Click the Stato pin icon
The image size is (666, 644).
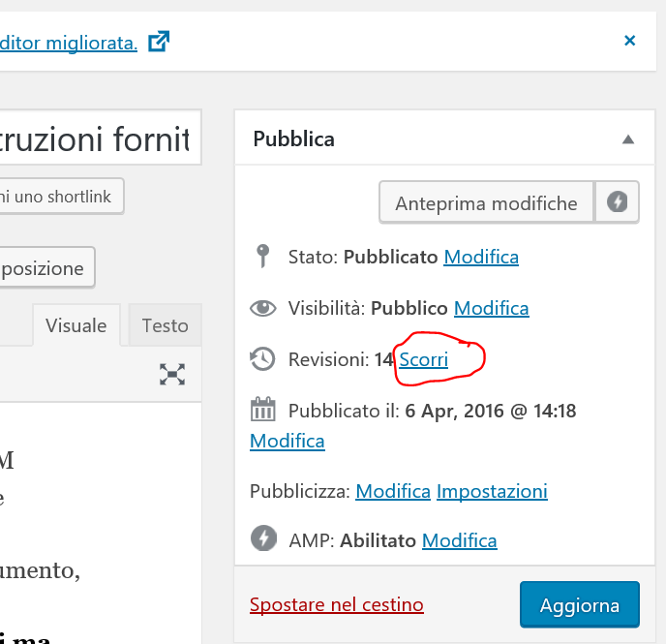tap(261, 257)
